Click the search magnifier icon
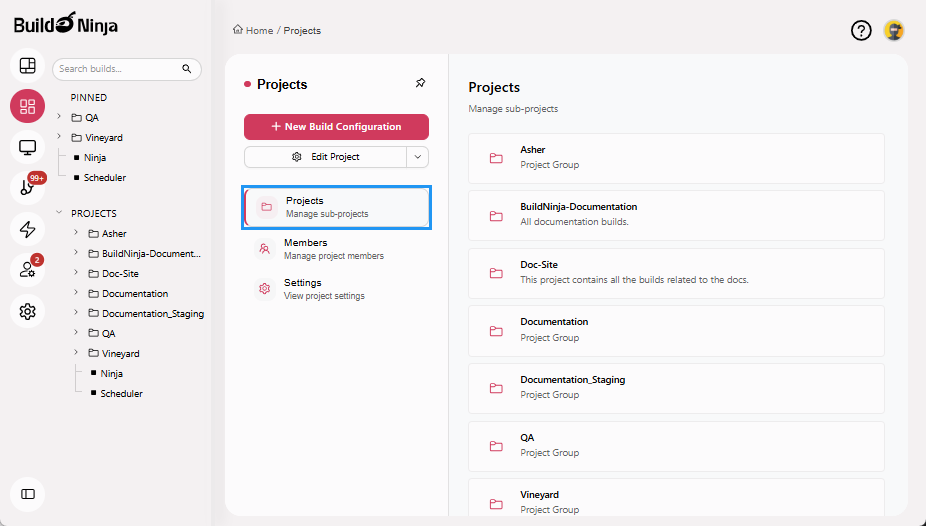Viewport: 926px width, 526px height. coord(187,69)
